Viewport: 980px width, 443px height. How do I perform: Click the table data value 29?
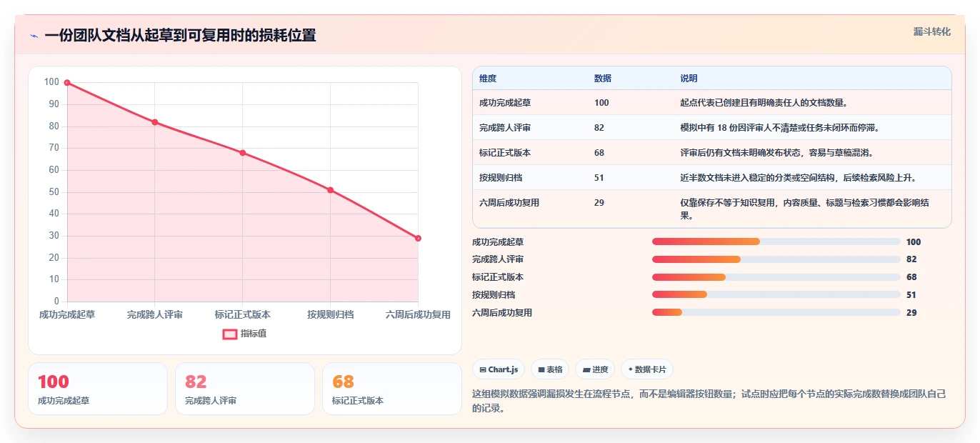point(599,203)
